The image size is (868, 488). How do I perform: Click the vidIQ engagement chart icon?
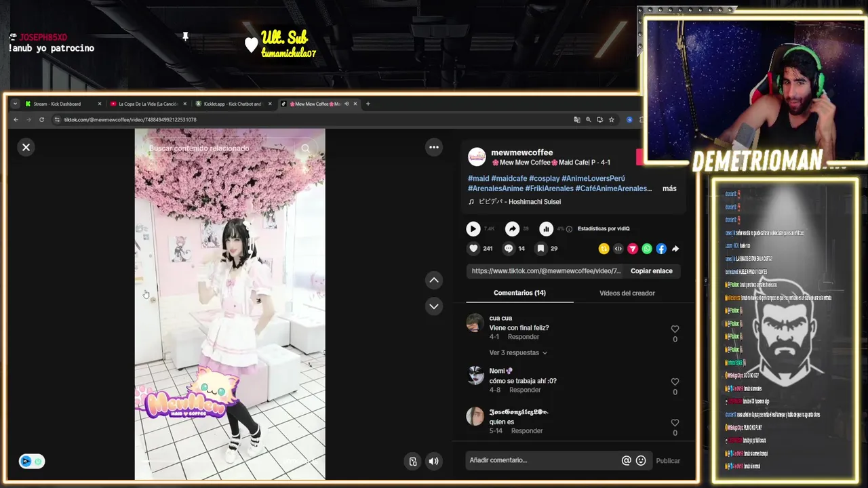546,229
